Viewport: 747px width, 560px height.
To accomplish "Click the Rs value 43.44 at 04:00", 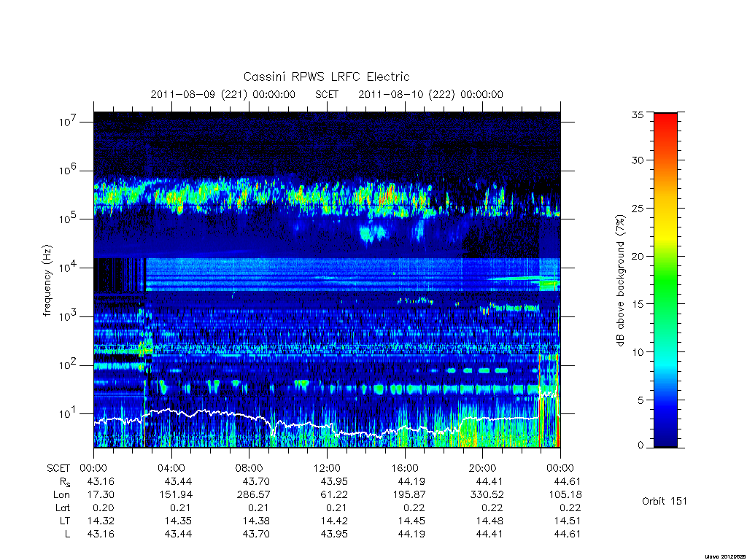I will [178, 481].
